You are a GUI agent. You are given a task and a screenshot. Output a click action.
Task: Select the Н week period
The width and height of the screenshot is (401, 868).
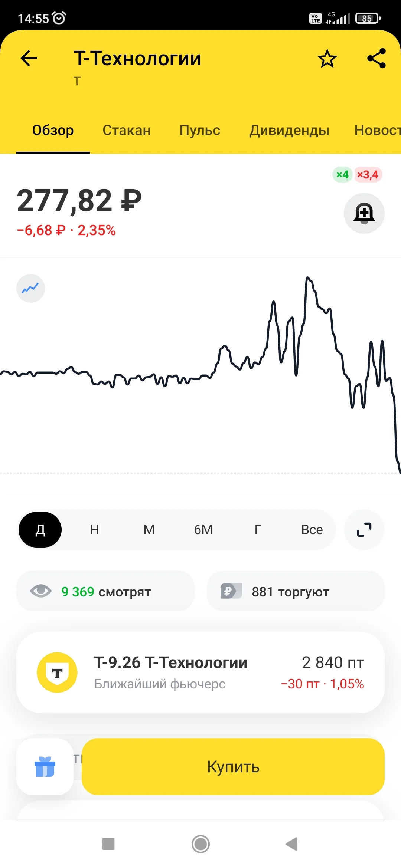(95, 530)
